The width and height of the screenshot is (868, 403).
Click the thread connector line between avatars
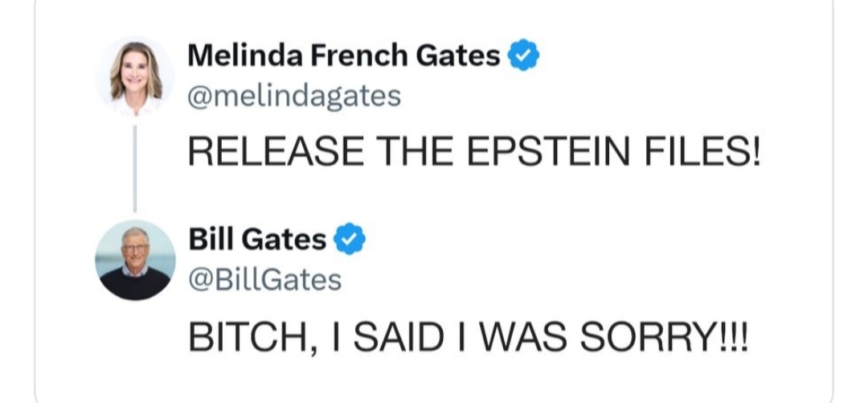coord(134,168)
